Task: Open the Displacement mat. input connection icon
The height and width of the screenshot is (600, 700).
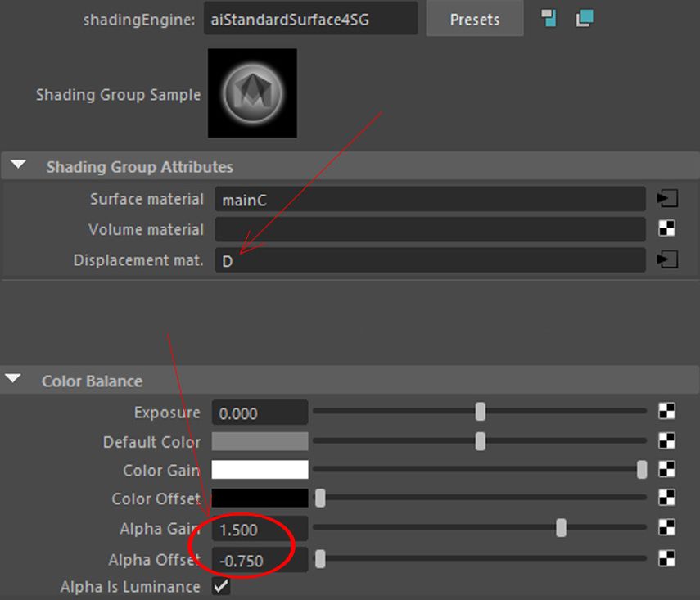Action: pos(667,260)
